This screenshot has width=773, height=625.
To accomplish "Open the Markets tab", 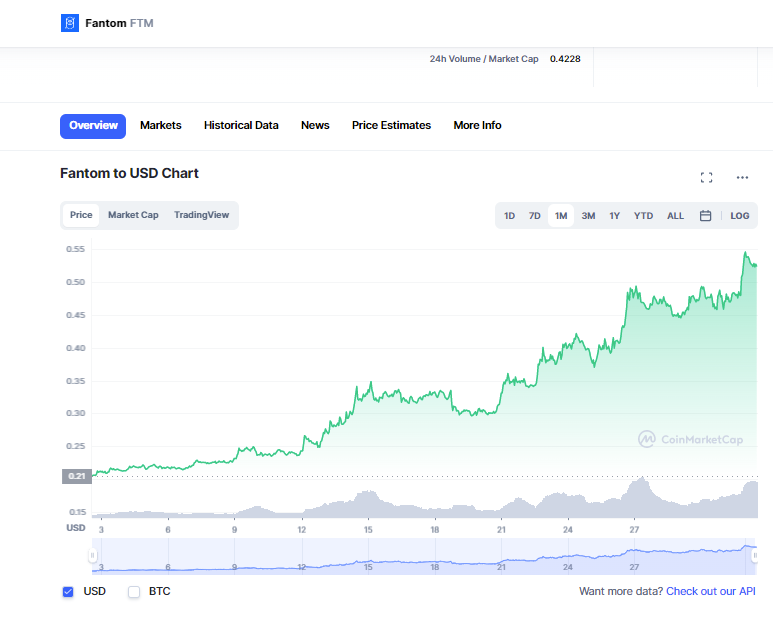I will point(161,126).
